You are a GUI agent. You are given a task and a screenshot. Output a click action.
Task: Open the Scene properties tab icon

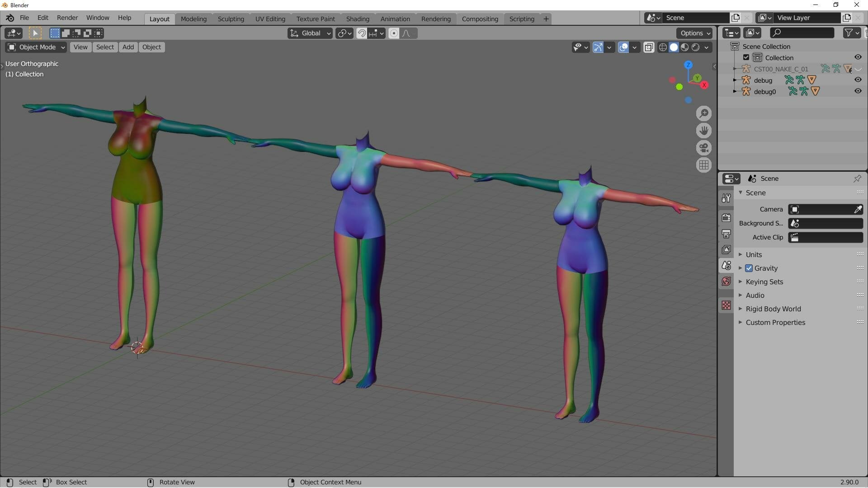click(x=726, y=265)
